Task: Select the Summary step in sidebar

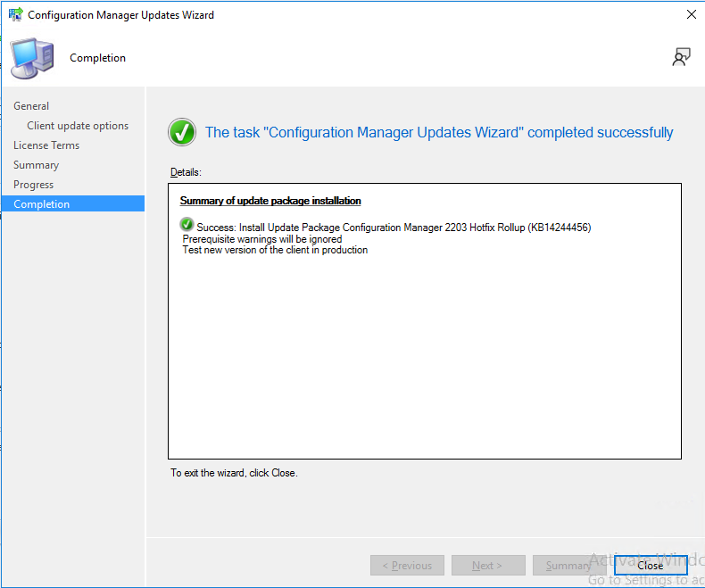Action: coord(36,165)
